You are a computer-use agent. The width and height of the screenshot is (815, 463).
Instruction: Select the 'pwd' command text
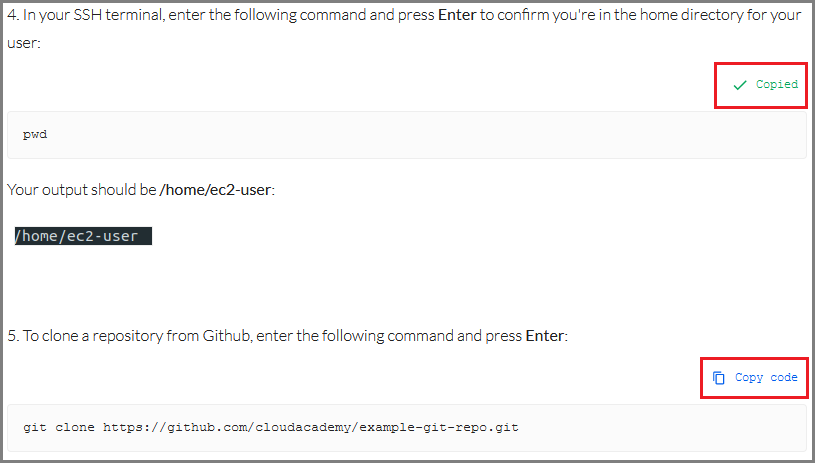pos(35,135)
